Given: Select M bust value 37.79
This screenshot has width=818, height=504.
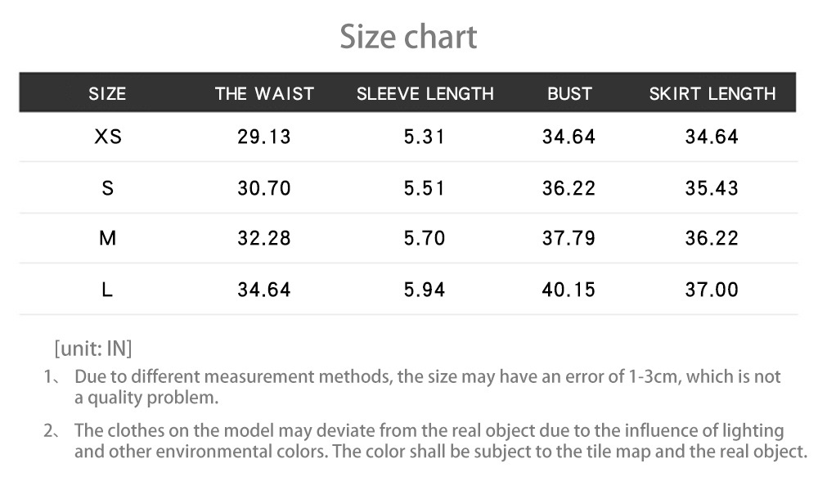Looking at the screenshot, I should pos(569,238).
